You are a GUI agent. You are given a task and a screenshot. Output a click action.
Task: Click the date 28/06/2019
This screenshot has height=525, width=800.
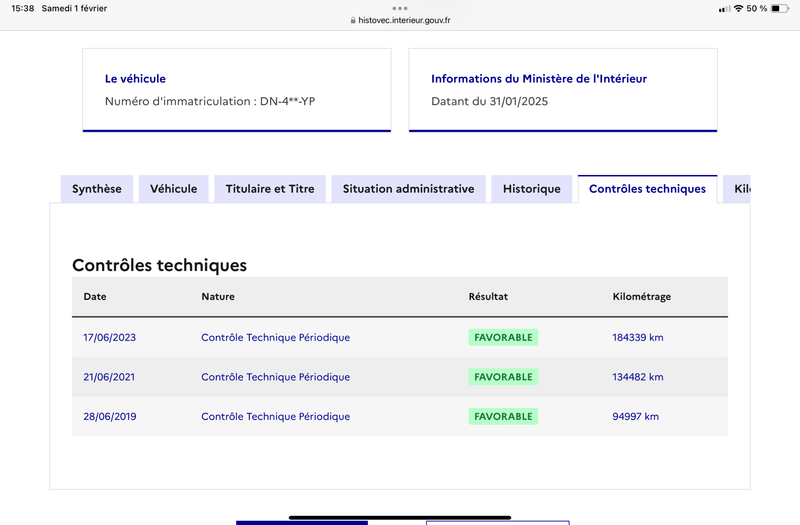coord(110,416)
